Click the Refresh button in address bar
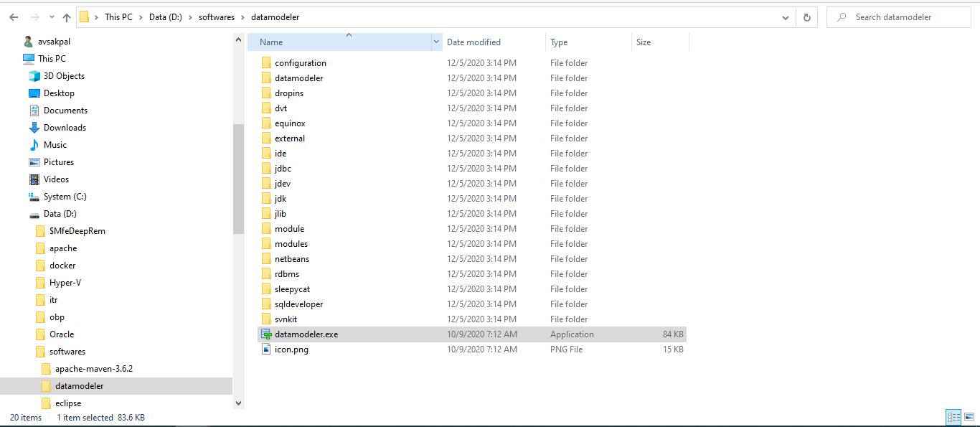 [807, 17]
